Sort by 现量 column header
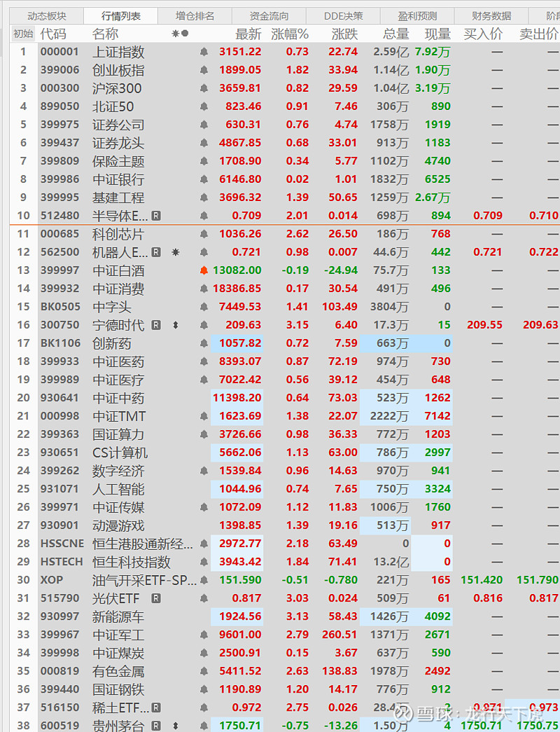The width and height of the screenshot is (560, 732). tap(437, 34)
